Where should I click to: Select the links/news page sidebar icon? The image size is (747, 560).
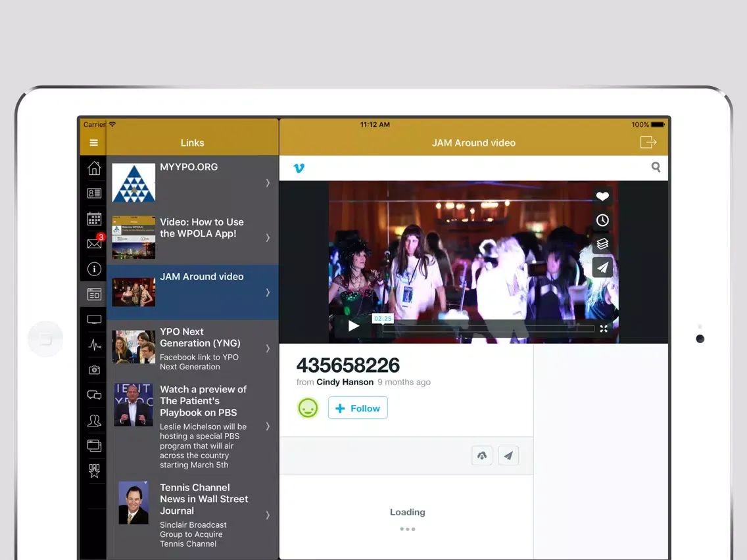94,294
